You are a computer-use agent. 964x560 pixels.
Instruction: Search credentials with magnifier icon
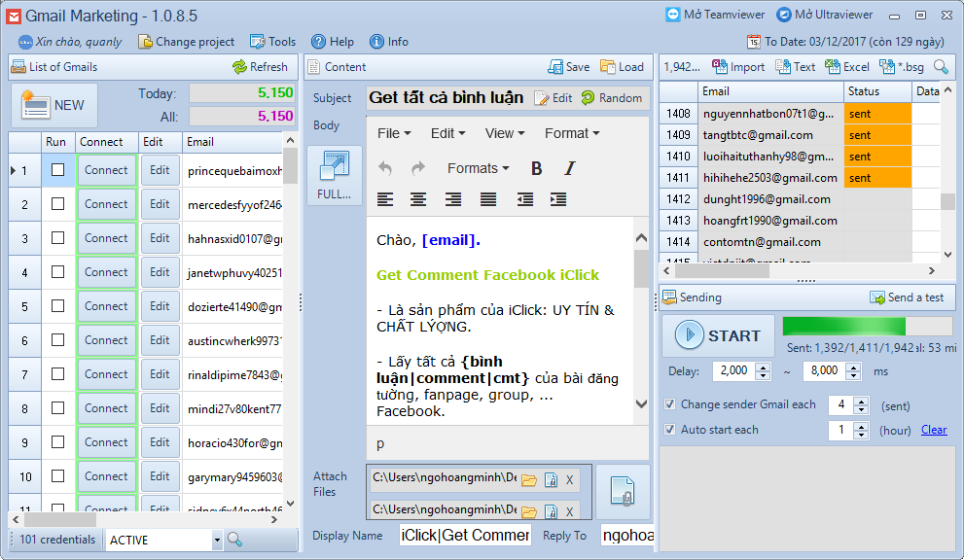234,540
